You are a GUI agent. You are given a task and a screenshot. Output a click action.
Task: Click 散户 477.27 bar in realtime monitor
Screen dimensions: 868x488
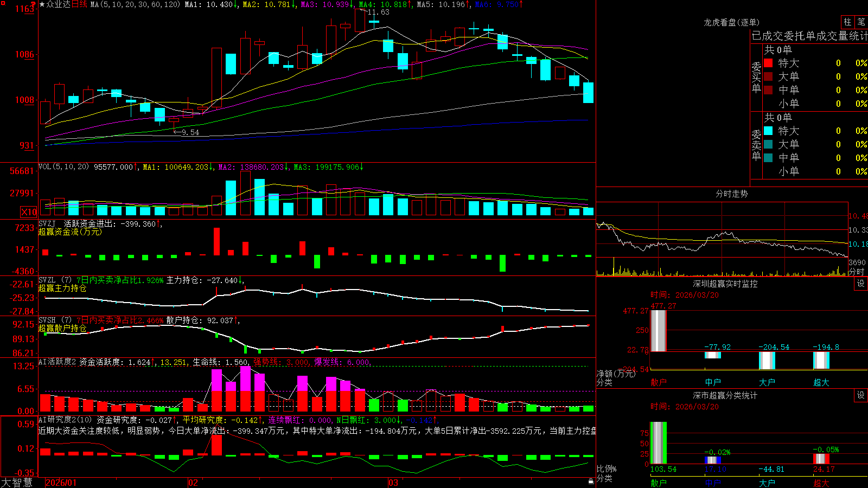659,331
